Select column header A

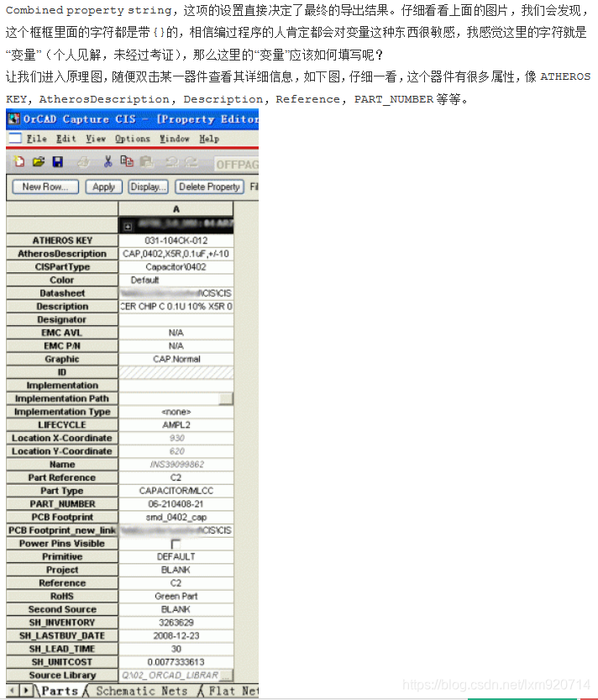coord(176,209)
